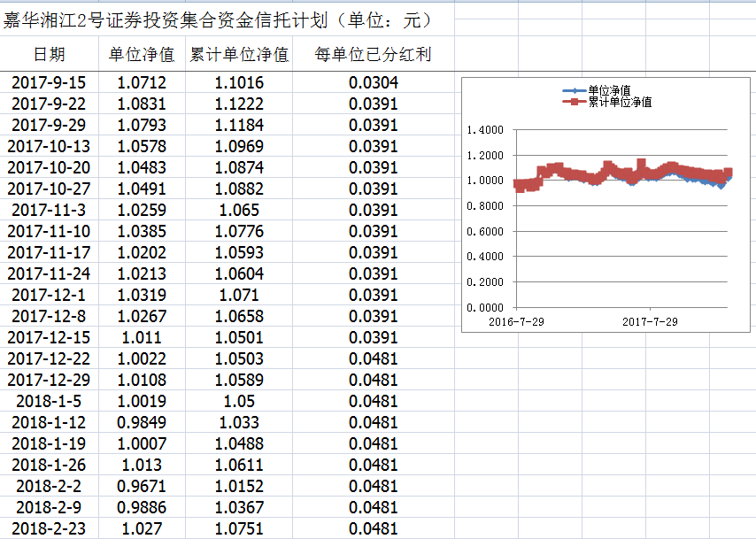The height and width of the screenshot is (539, 756).
Task: Select the 每单位已分红利 header cell
Action: tap(373, 55)
